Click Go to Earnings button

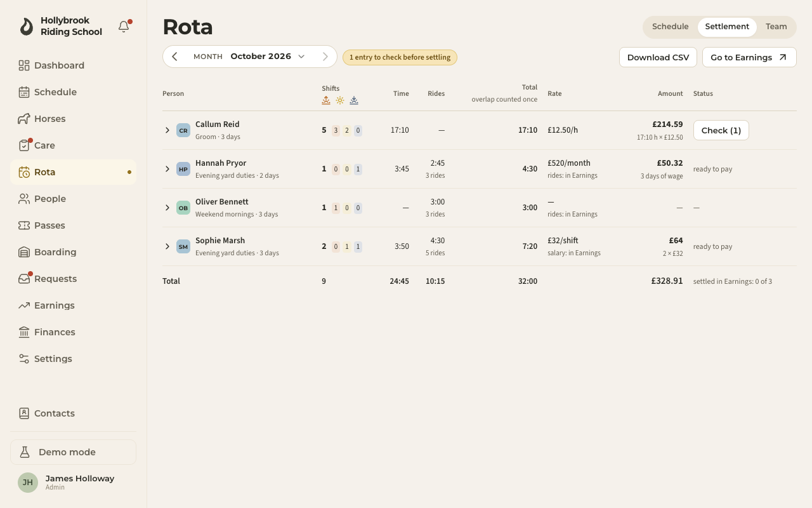coord(749,57)
